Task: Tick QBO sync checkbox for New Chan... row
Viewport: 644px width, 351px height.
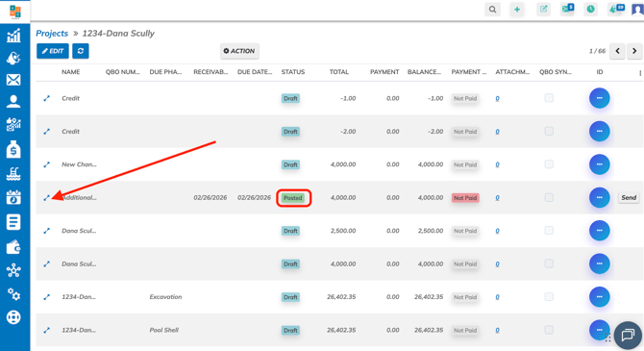Action: pos(549,164)
